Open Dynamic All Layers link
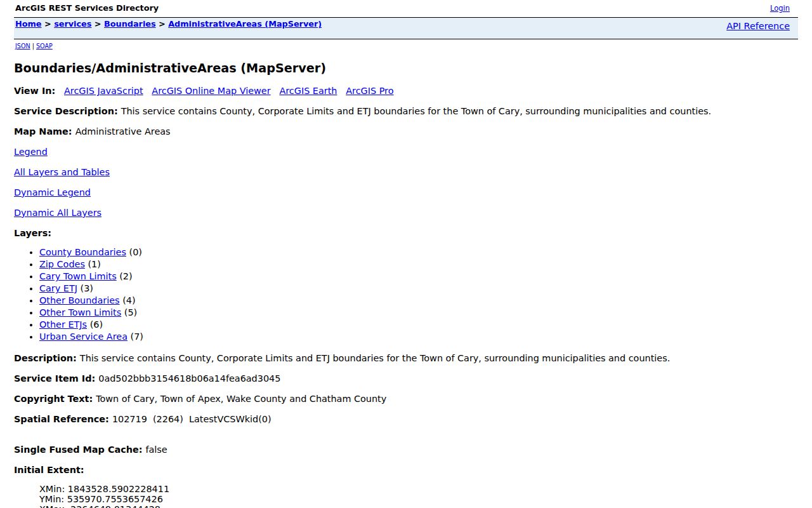The image size is (812, 508). click(58, 213)
